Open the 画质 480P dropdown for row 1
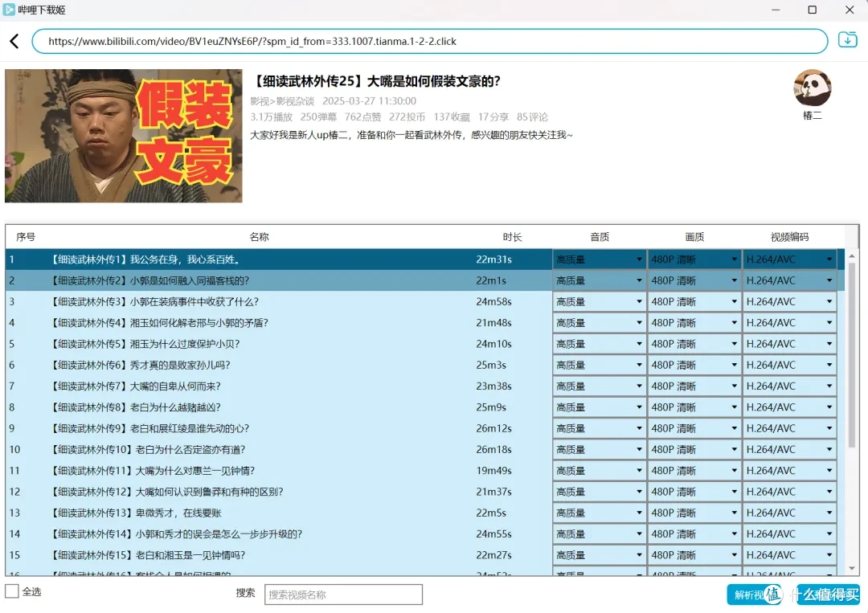 [x=694, y=260]
